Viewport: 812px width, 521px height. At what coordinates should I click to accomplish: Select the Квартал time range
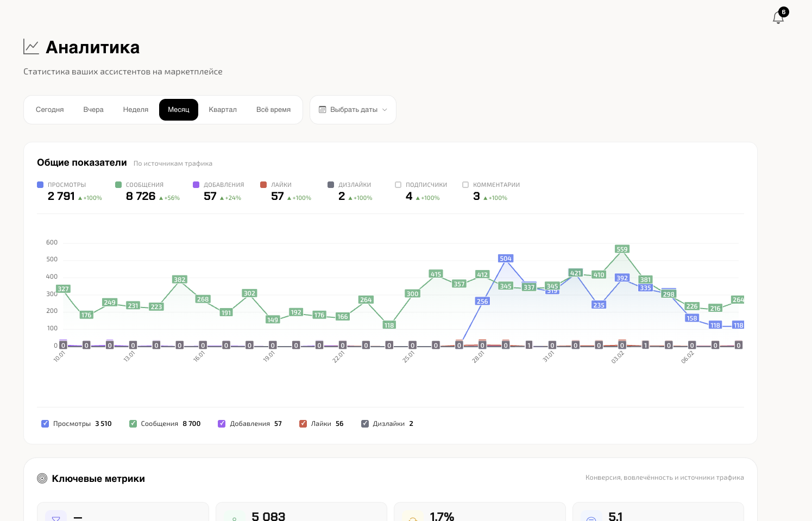pos(223,110)
